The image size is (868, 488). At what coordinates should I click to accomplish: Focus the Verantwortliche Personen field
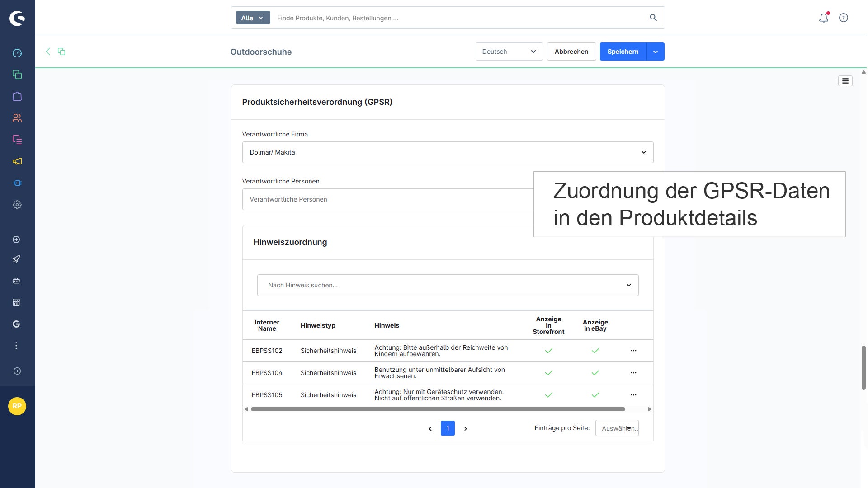[388, 199]
